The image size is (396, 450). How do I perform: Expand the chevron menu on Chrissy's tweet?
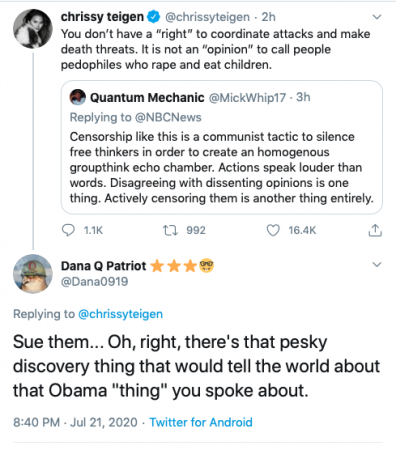tap(377, 17)
